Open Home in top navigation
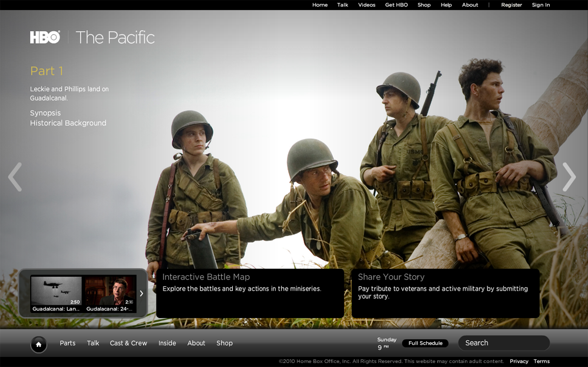Viewport: 588px width, 367px height. [320, 5]
